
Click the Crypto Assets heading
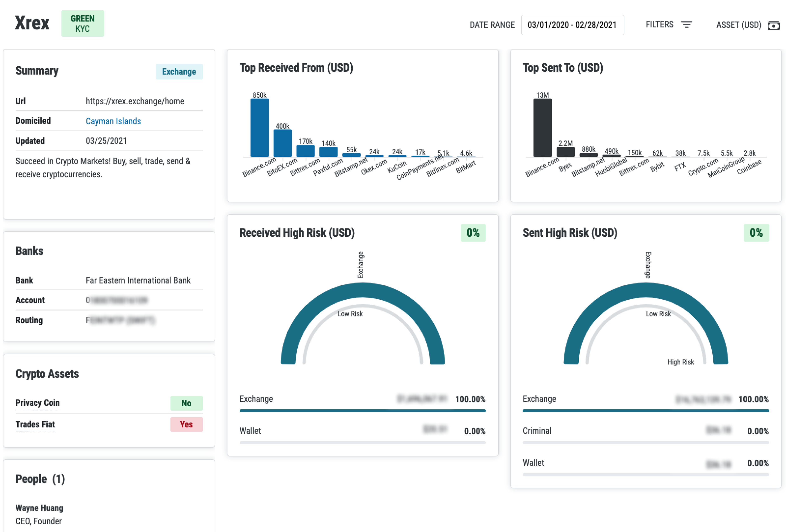click(x=47, y=374)
